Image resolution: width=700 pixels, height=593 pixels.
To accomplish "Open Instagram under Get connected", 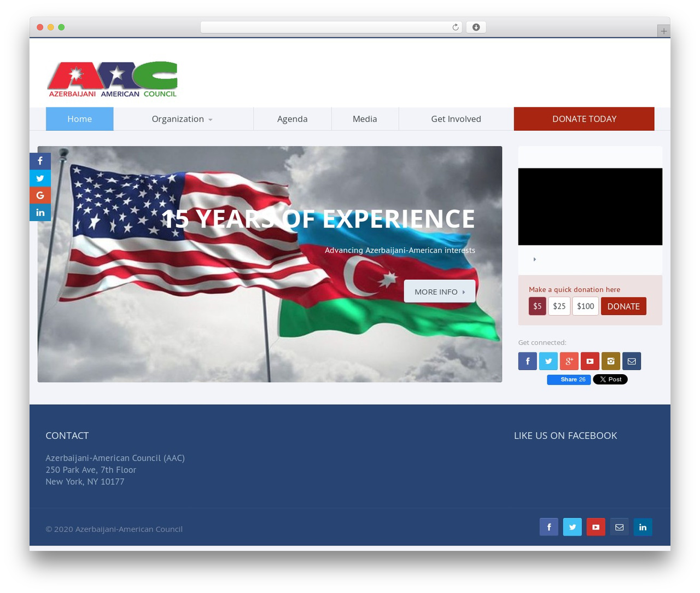I will coord(611,361).
